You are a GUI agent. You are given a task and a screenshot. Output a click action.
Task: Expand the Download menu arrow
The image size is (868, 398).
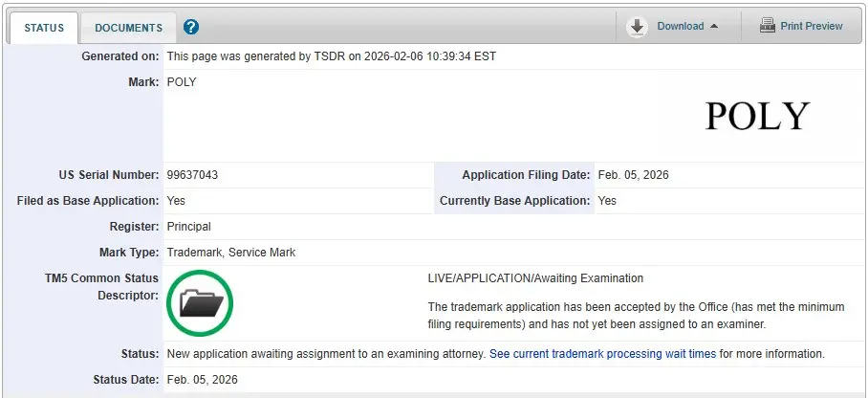[x=714, y=26]
